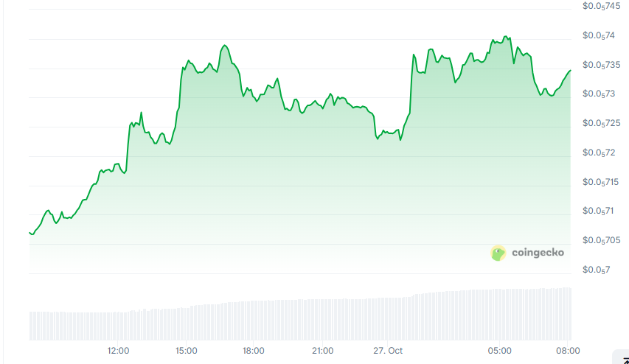Click the $0.0₅71 price axis label
The height and width of the screenshot is (364, 629).
coord(599,211)
